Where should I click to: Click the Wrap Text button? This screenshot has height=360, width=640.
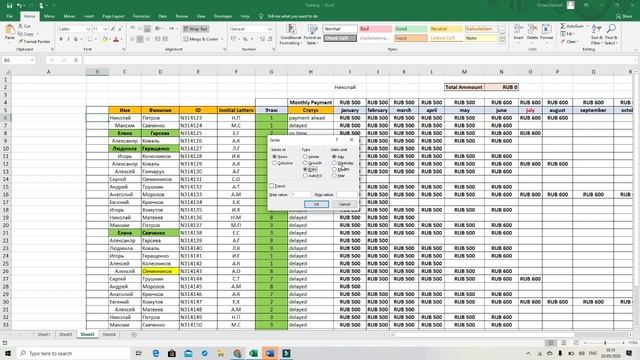pos(196,29)
